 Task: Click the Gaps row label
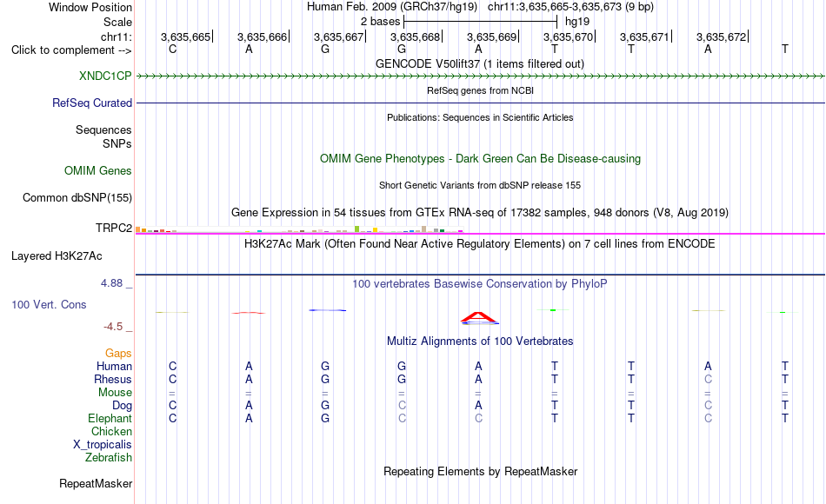(118, 353)
